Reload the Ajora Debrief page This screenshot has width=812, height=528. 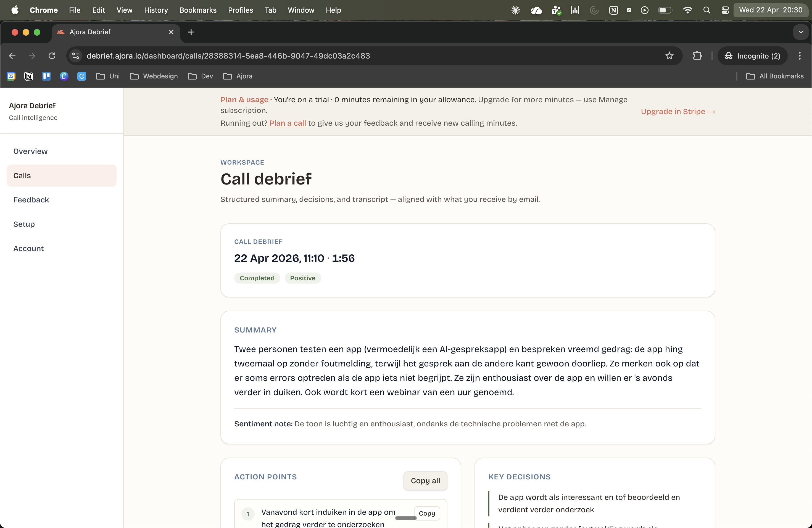coord(52,56)
